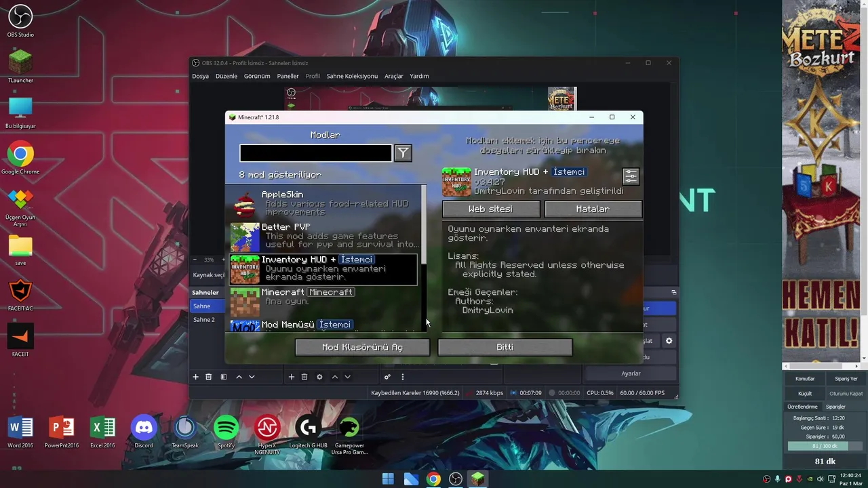
Task: Click the Hatalar button
Action: (593, 209)
